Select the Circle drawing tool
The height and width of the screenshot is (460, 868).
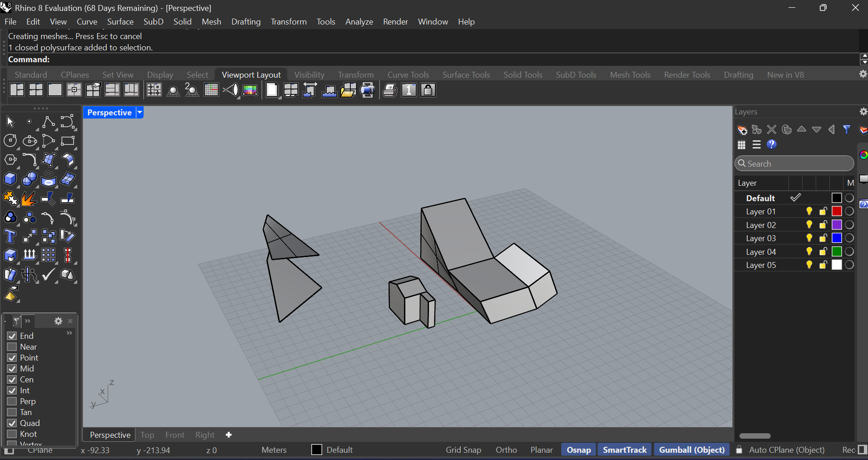click(x=10, y=141)
